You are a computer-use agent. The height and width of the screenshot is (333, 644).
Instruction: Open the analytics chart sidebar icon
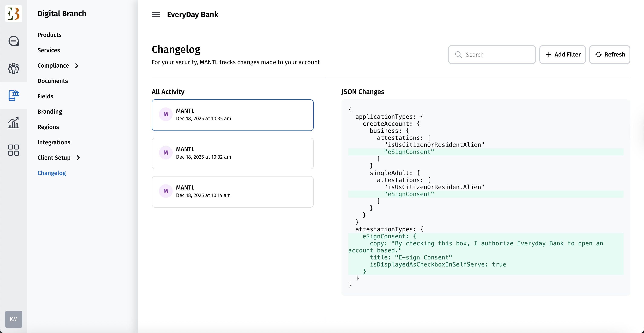(x=13, y=123)
